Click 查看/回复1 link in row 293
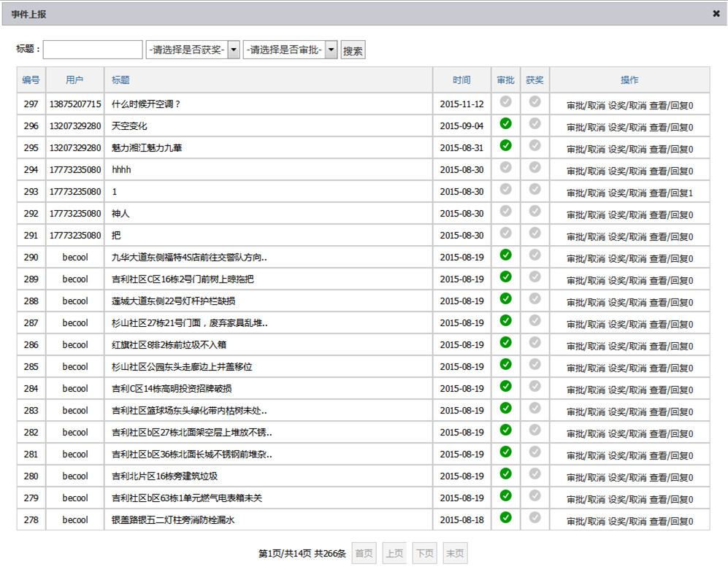 671,193
